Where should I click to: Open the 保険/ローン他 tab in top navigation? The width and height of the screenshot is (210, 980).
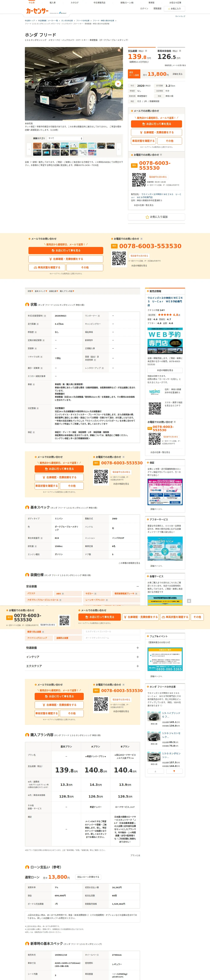pyautogui.click(x=127, y=3)
